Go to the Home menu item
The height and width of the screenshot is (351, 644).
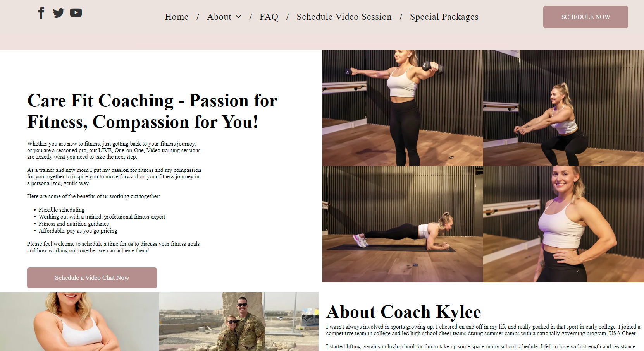pos(177,17)
